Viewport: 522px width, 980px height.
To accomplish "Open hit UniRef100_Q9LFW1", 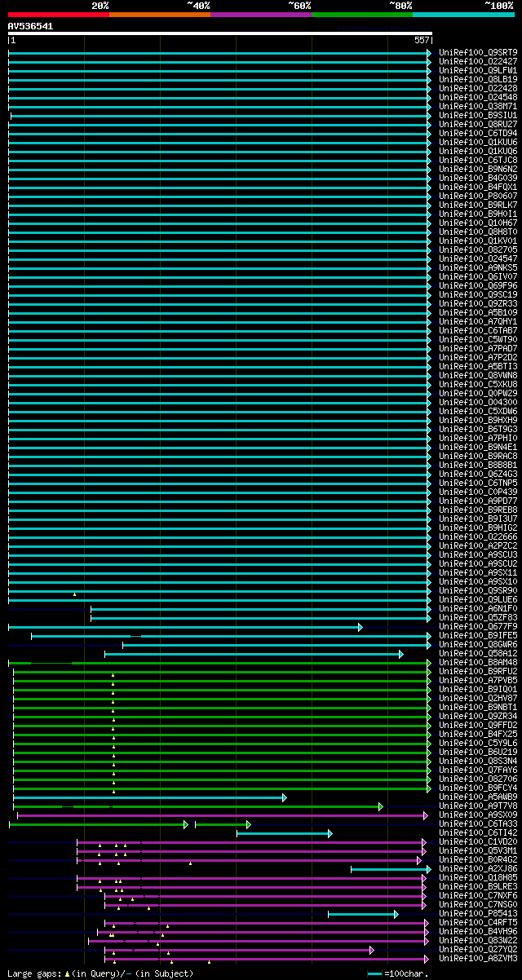I will tap(478, 70).
